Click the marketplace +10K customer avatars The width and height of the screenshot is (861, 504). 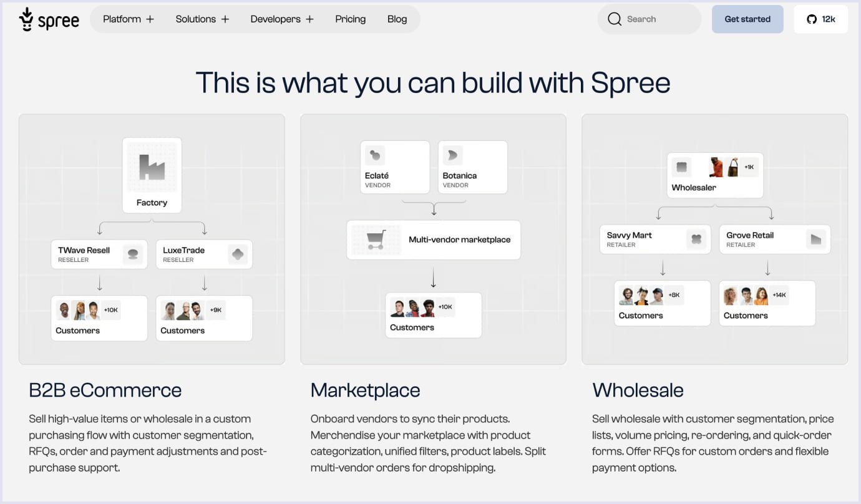click(x=422, y=307)
